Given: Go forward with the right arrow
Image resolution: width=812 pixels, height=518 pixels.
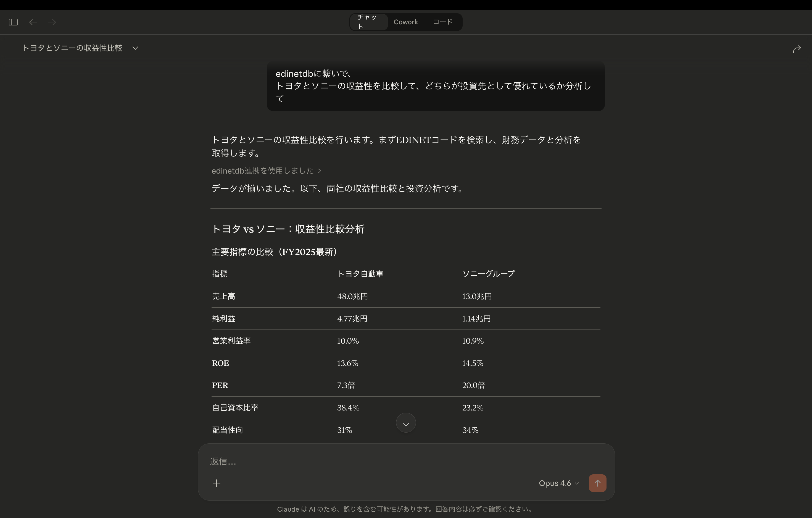Looking at the screenshot, I should 52,22.
